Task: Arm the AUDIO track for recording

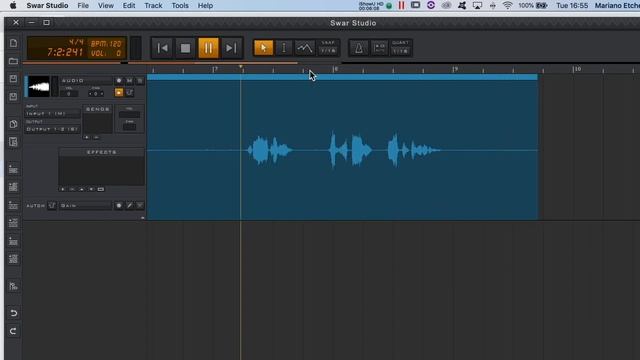Action: 119,81
